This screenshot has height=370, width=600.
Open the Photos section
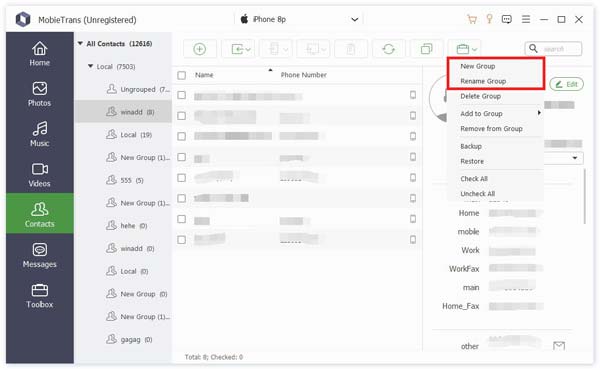39,94
